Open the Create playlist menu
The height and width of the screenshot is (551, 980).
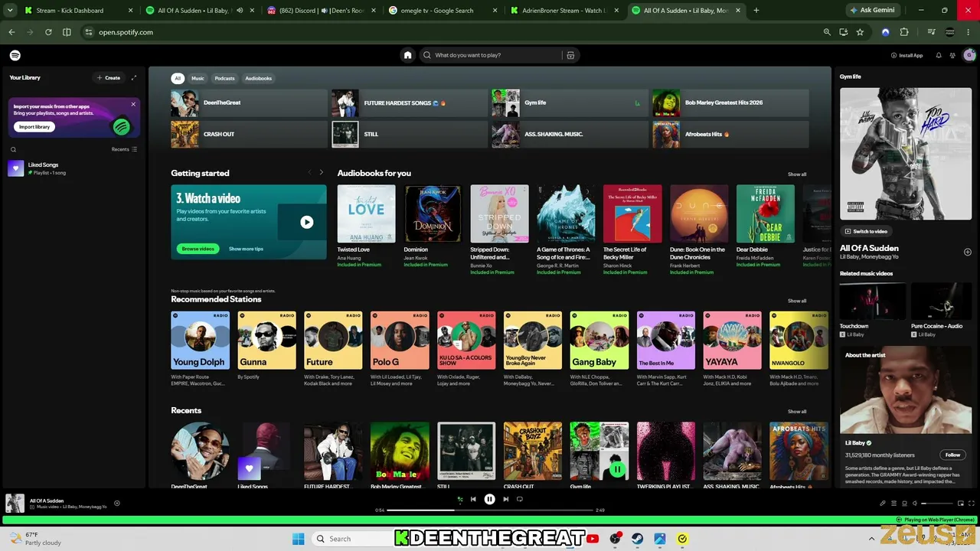pos(109,77)
